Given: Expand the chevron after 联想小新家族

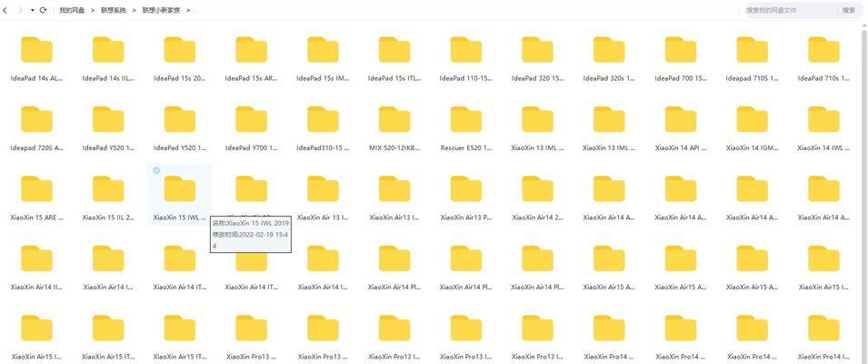Looking at the screenshot, I should coord(188,11).
